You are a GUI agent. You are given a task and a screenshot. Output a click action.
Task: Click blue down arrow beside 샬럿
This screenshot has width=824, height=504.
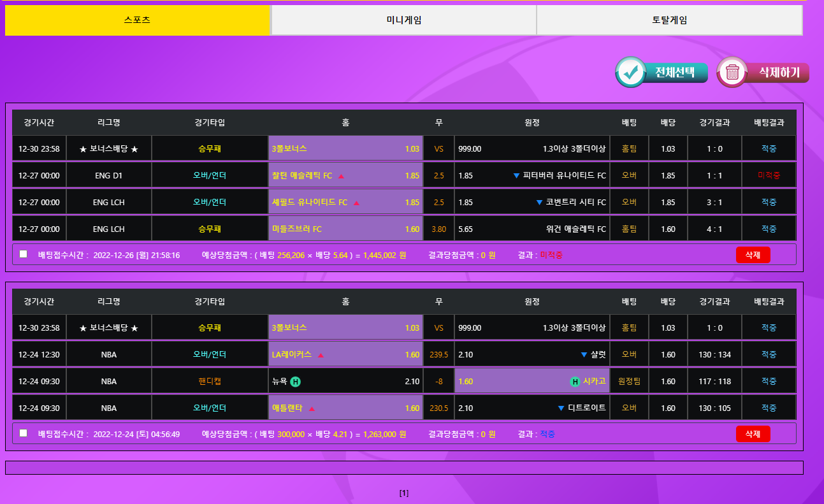pos(584,355)
